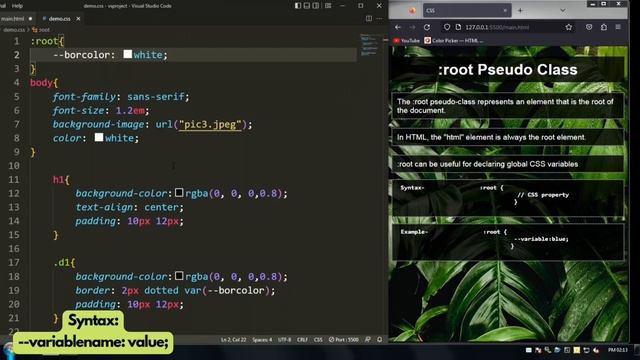Viewport: 640px width, 360px height.
Task: Change indentation via Spaces: 4
Action: (x=262, y=340)
